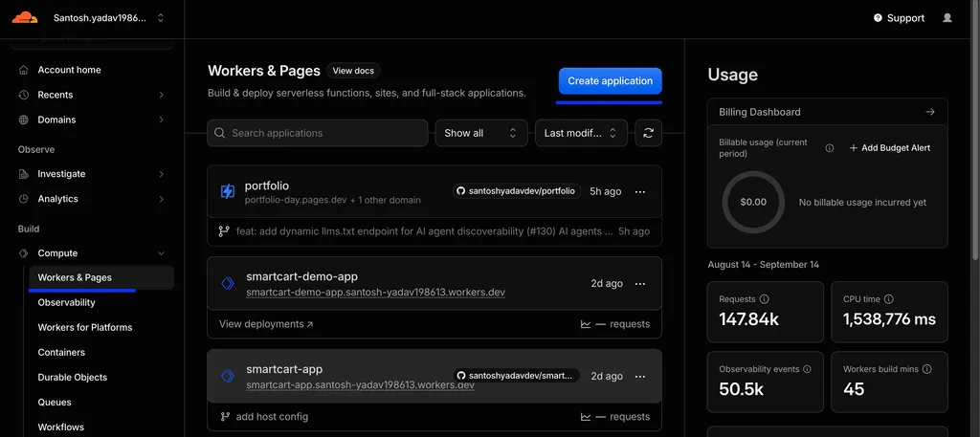Screen dimensions: 980x437
Task: Click the Domains globe icon
Action: click(24, 120)
